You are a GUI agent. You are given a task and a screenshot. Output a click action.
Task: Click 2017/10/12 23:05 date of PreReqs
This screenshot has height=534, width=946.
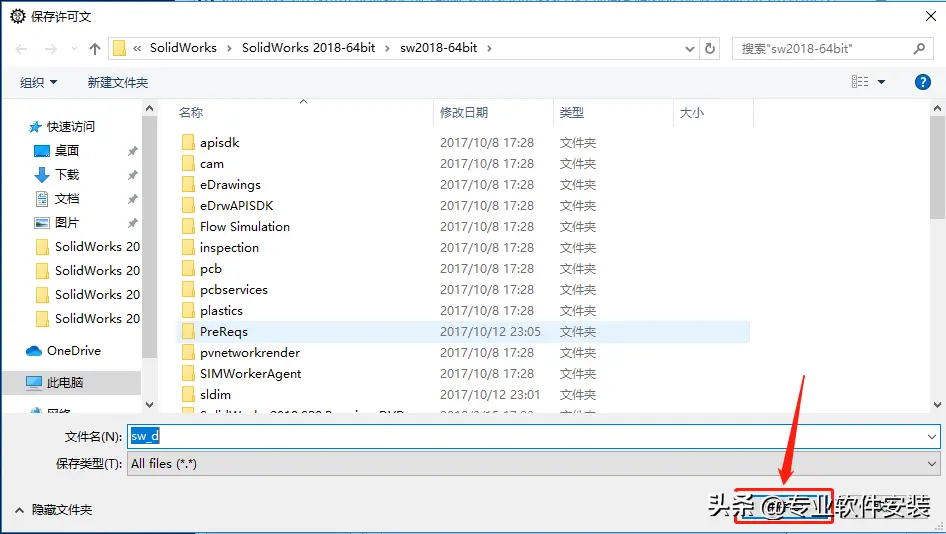tap(490, 332)
